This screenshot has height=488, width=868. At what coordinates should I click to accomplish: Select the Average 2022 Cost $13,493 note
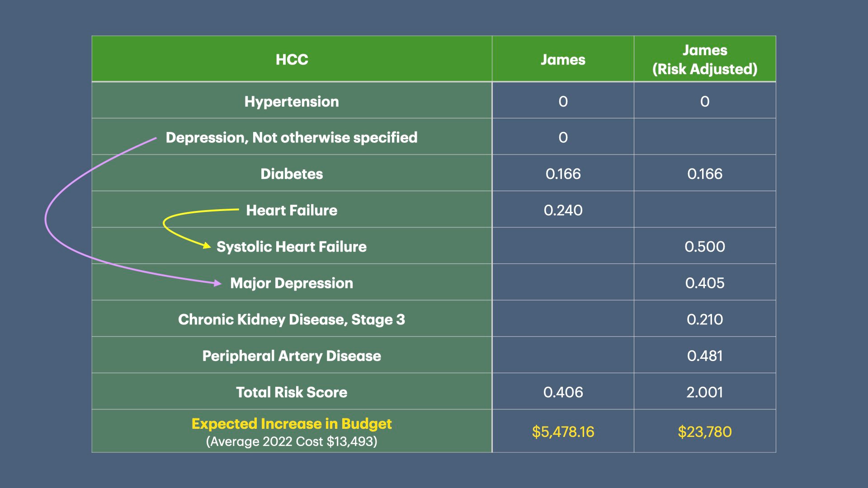point(292,441)
